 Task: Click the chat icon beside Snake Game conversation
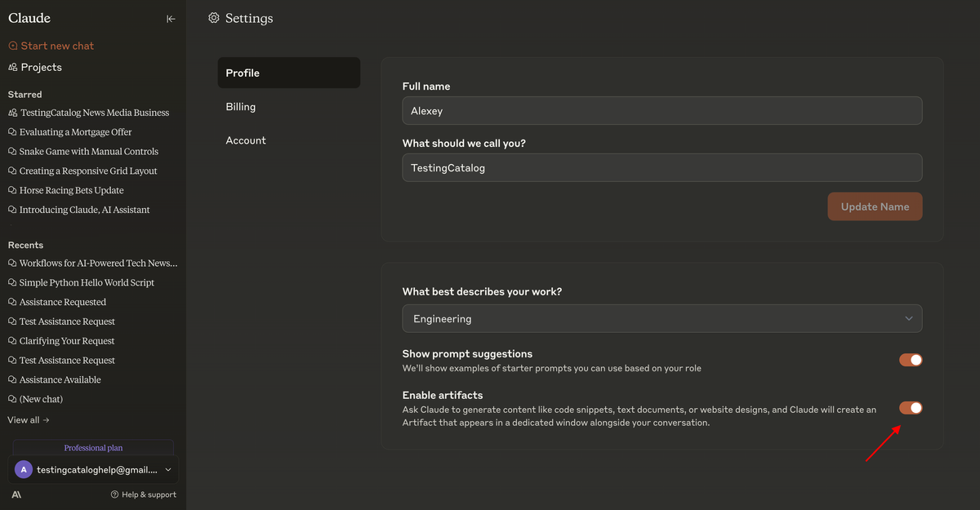click(12, 151)
